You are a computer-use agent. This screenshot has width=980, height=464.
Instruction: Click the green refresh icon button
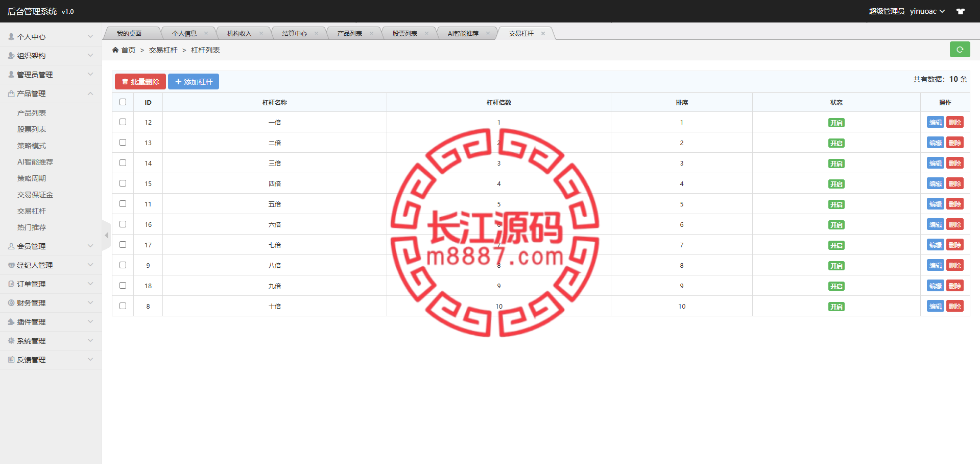pos(960,50)
